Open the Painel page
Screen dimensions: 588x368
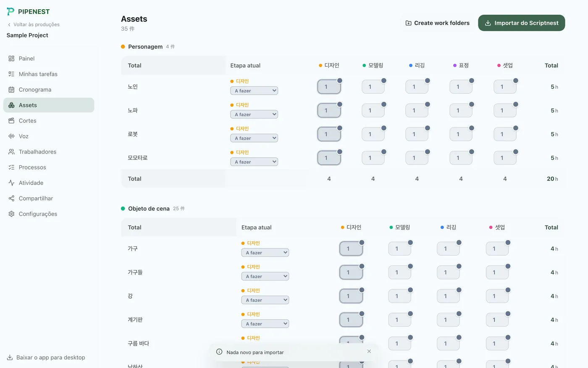[49, 58]
